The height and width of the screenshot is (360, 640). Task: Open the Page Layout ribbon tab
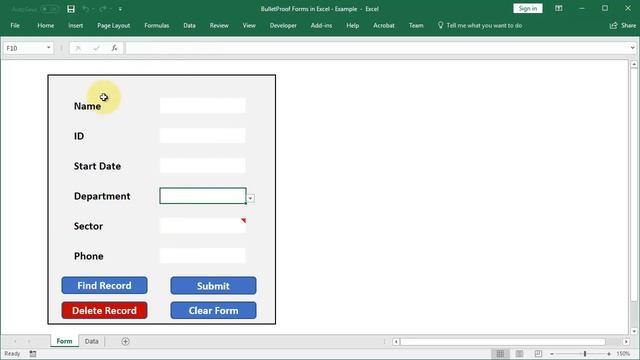(113, 25)
